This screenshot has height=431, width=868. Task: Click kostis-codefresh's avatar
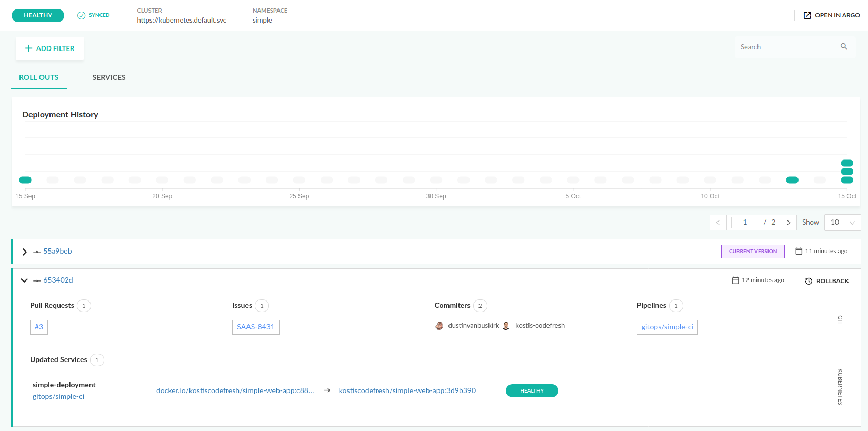click(506, 326)
